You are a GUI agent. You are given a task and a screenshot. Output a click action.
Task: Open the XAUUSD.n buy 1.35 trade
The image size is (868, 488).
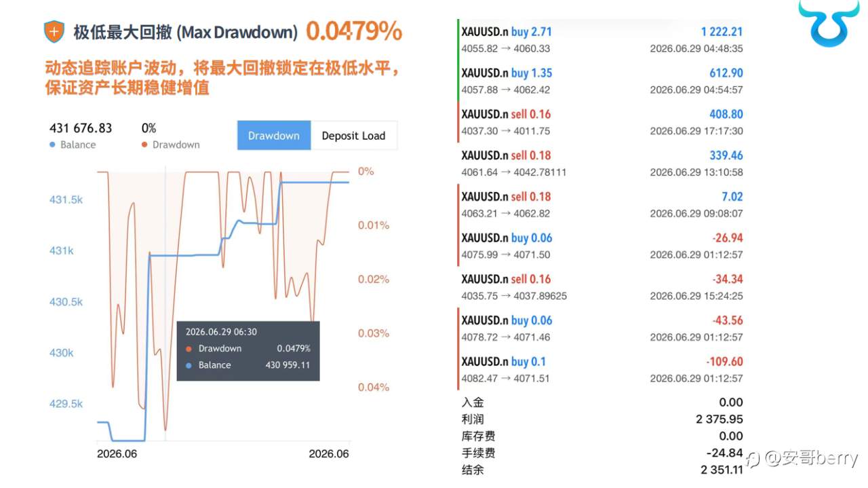pos(601,81)
